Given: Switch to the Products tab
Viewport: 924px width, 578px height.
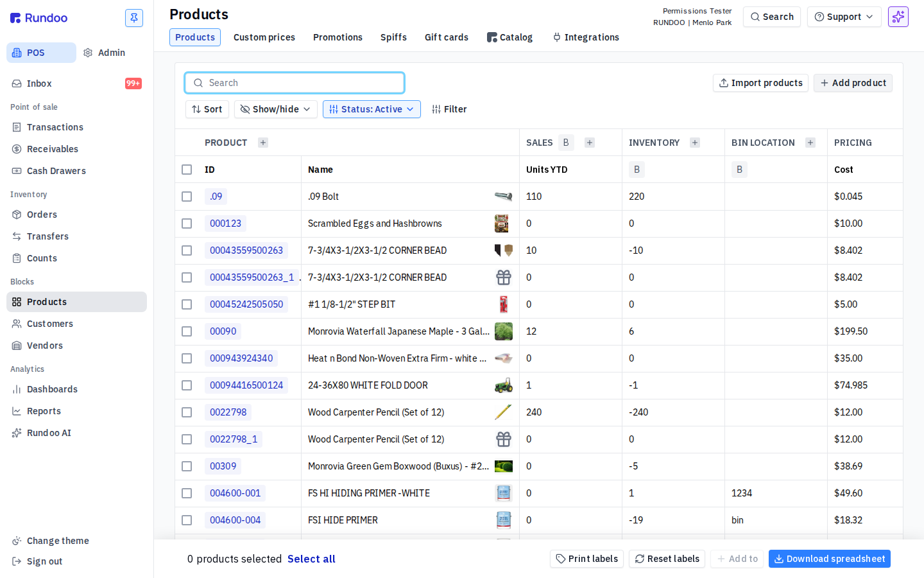Looking at the screenshot, I should click(195, 37).
